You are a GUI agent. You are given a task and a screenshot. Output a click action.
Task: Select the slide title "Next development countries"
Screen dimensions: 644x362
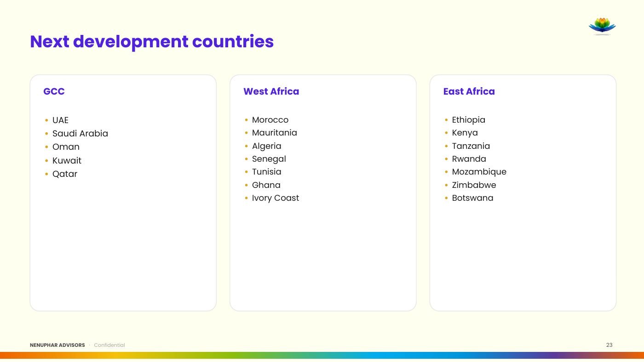point(152,41)
